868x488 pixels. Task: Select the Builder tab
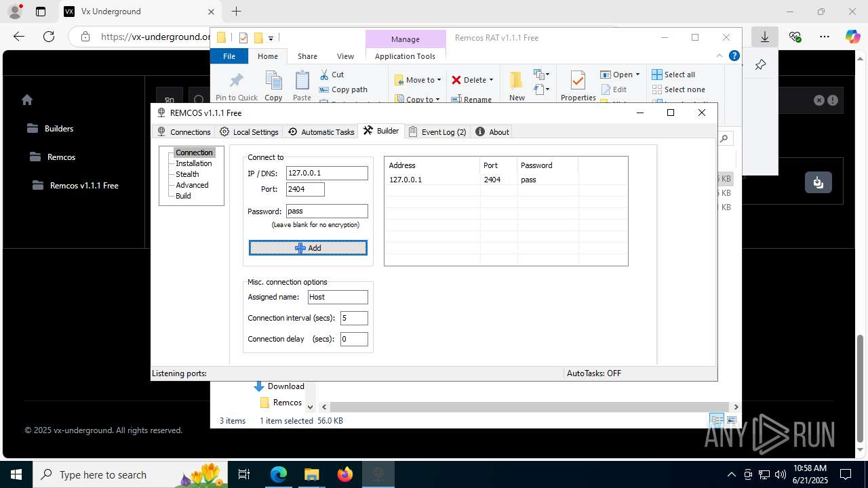click(x=381, y=131)
